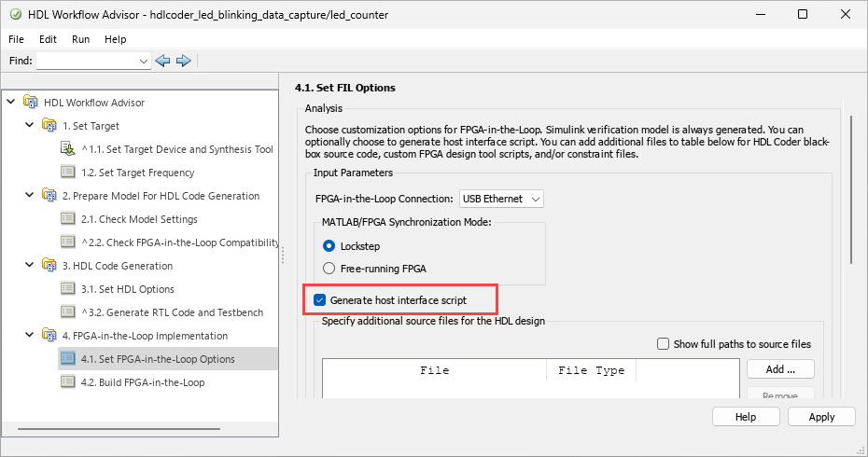Screen dimensions: 868x457
Task: Uncheck Generate host interface script
Action: coord(319,300)
